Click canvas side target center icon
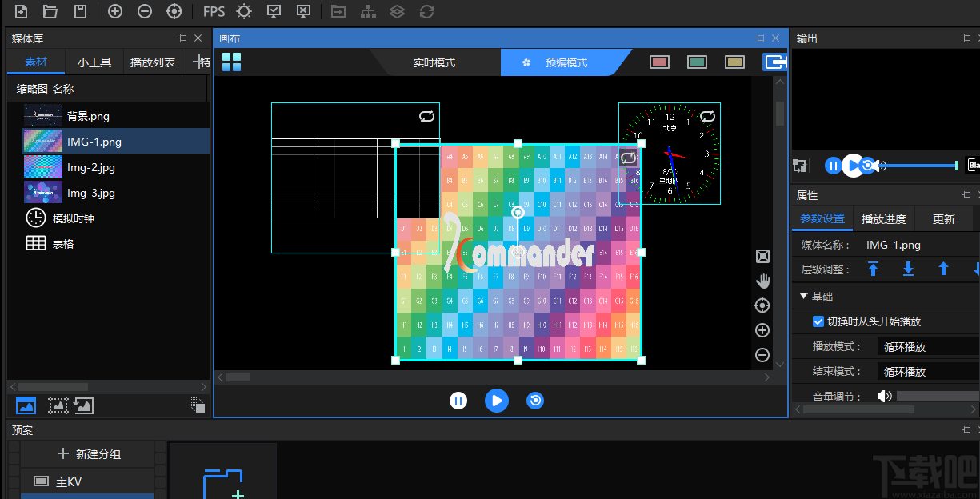980x499 pixels. tap(762, 305)
